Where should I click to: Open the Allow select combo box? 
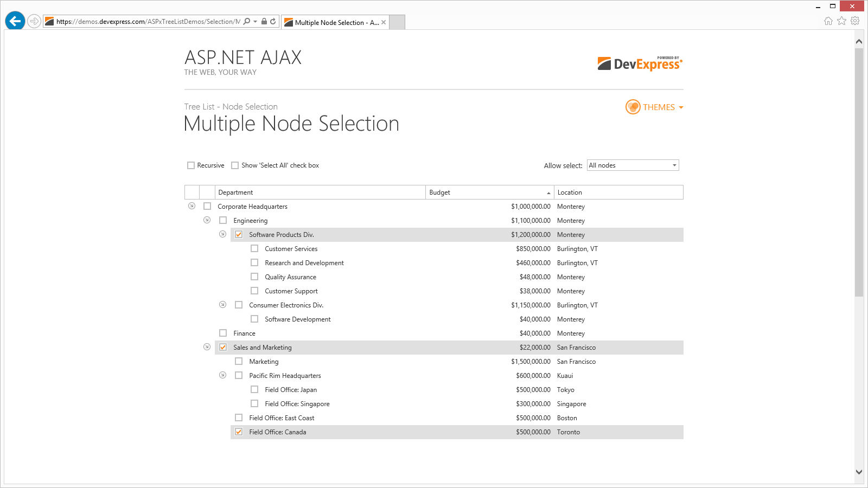tap(633, 165)
